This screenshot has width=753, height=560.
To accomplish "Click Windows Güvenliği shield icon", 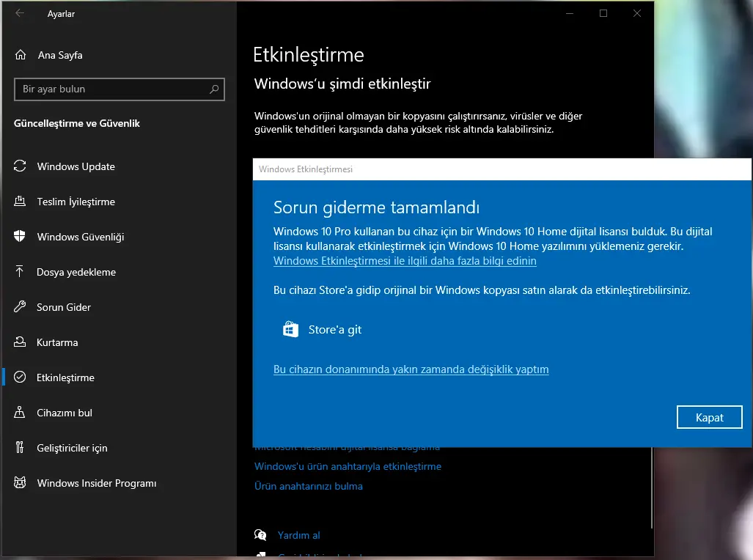I will tap(20, 236).
